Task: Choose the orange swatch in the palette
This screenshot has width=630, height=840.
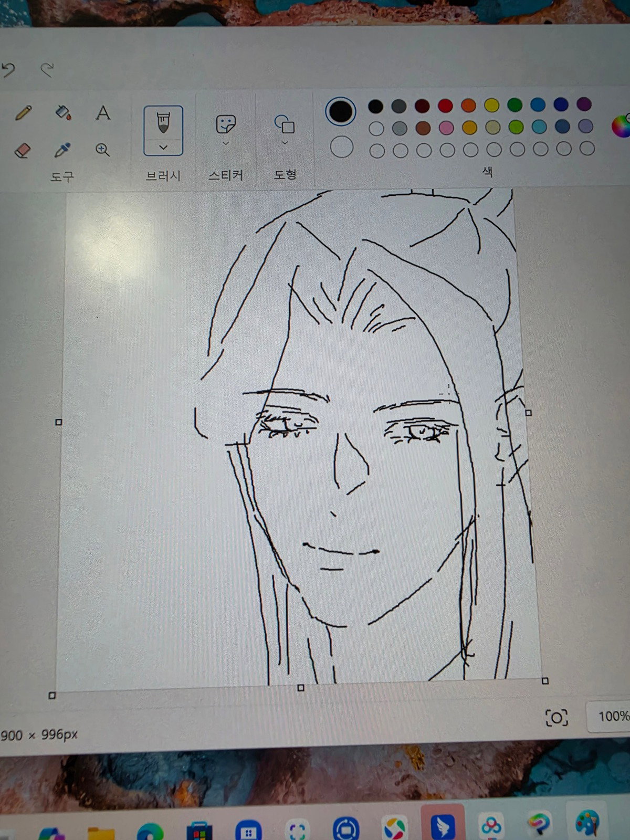Action: (x=468, y=106)
